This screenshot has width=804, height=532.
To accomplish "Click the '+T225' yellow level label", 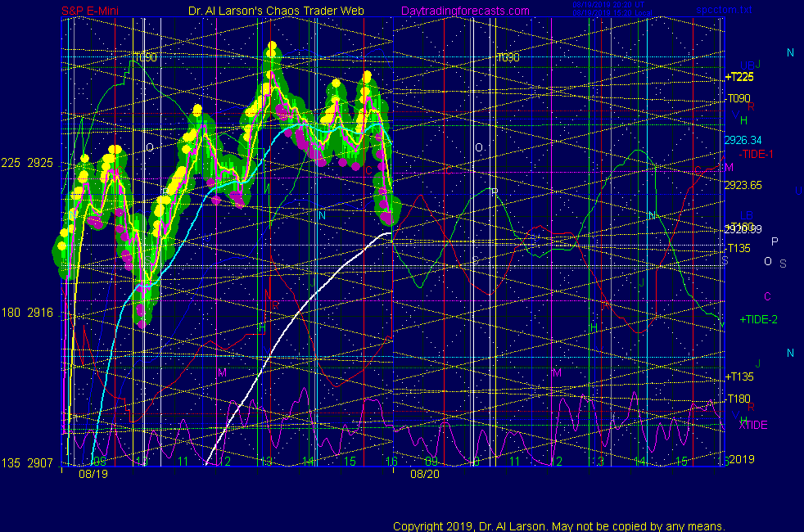I will [739, 78].
